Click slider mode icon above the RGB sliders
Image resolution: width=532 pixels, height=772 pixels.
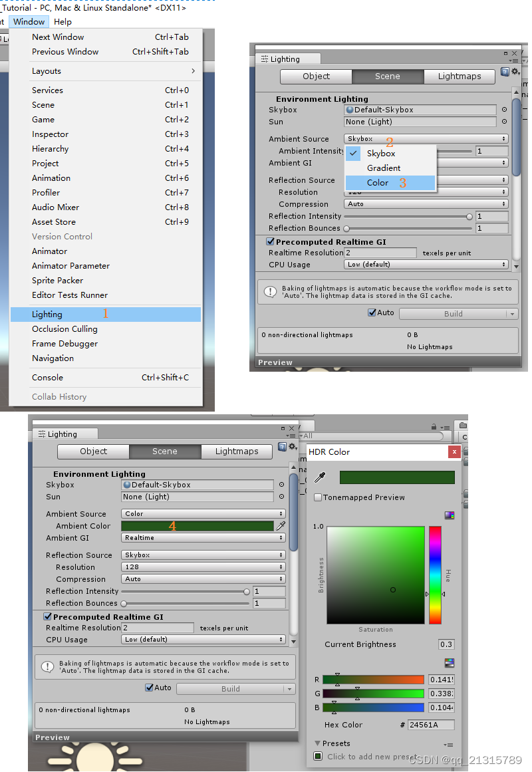[450, 663]
